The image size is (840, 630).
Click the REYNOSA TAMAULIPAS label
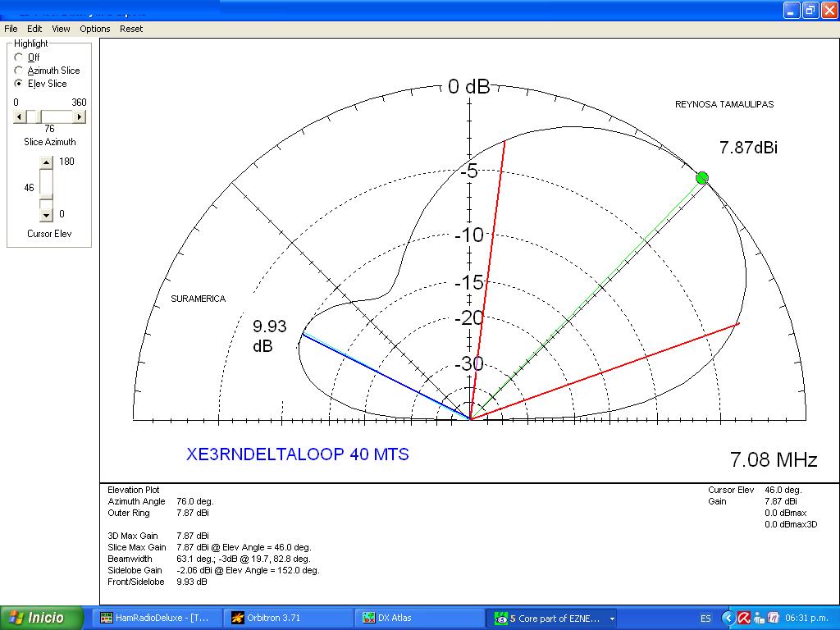pyautogui.click(x=724, y=104)
